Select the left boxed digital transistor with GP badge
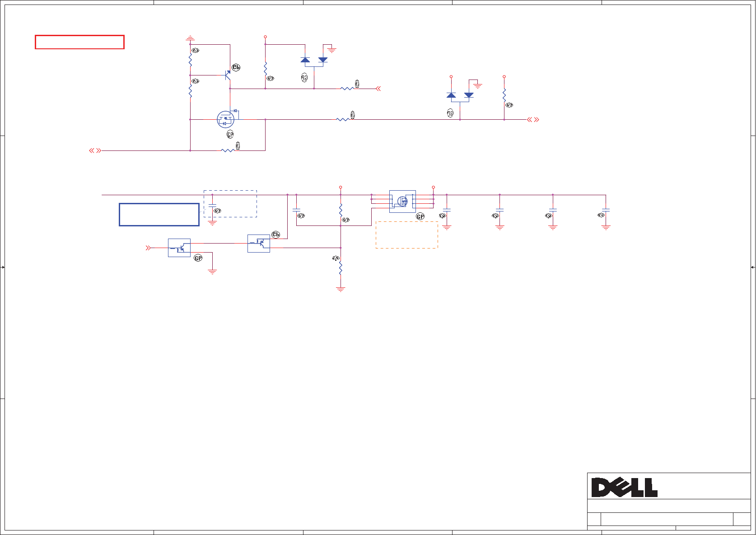 click(x=179, y=248)
